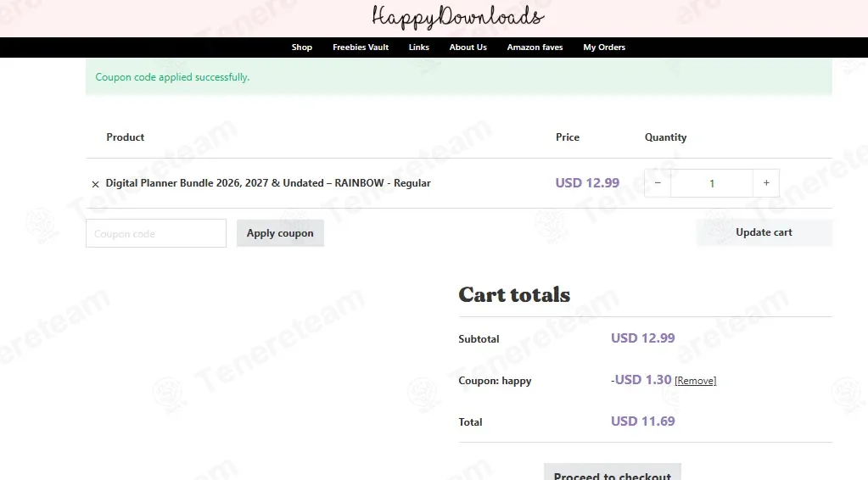The image size is (868, 480).
Task: Click the 'Quantity' column header
Action: pyautogui.click(x=665, y=137)
